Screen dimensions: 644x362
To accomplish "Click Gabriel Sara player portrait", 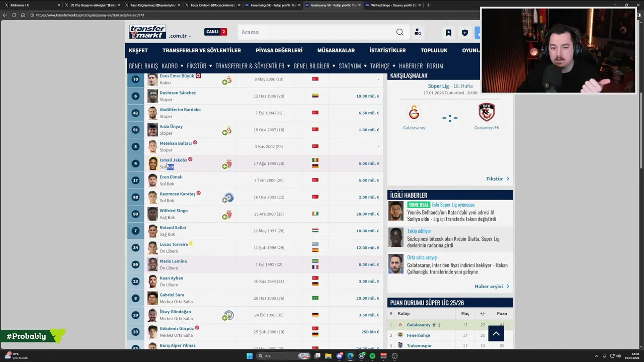I will [x=152, y=298].
